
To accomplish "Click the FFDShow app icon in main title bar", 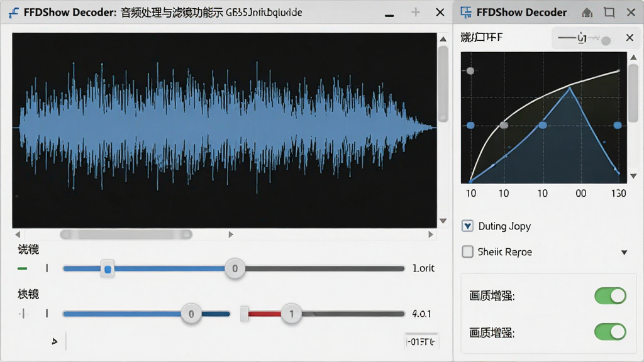I will click(x=13, y=13).
